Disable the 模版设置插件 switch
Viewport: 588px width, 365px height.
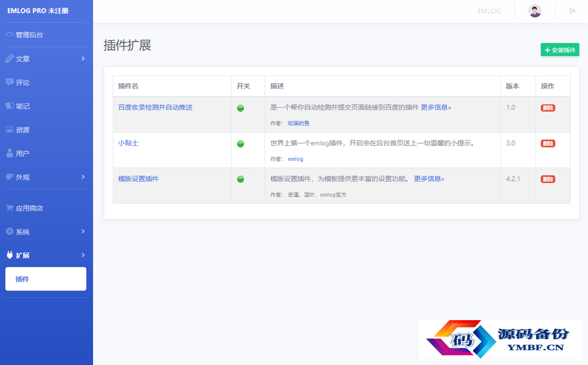tap(241, 179)
